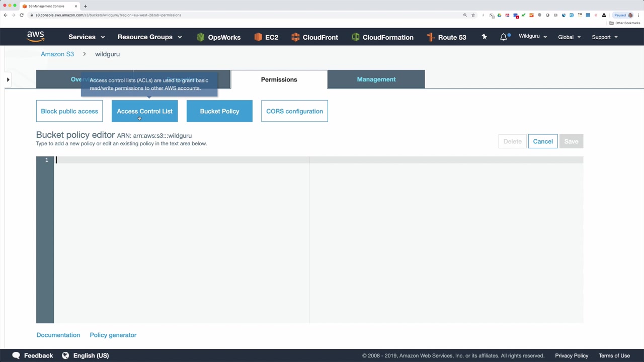Open a new browser tab
644x362 pixels.
[x=86, y=6]
